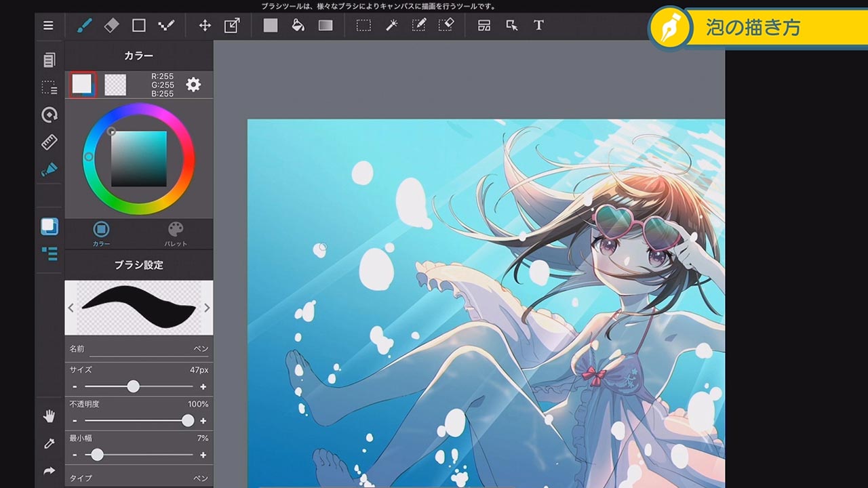
Task: Click the 7% minimum width value
Action: coord(202,439)
